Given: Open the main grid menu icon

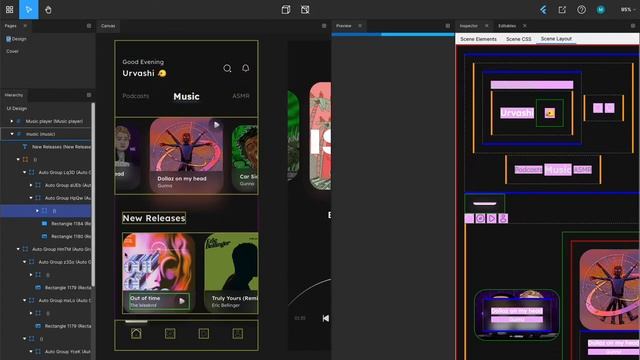Looking at the screenshot, I should tap(9, 9).
